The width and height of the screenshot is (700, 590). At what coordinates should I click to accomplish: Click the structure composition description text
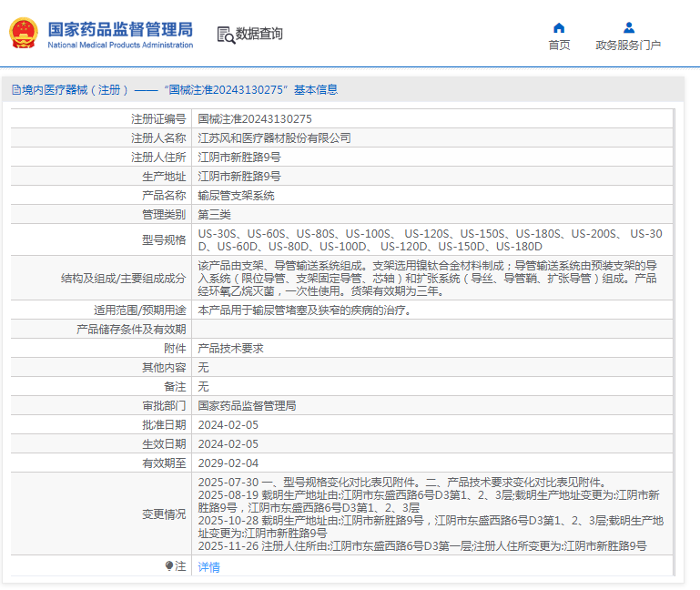click(x=427, y=279)
